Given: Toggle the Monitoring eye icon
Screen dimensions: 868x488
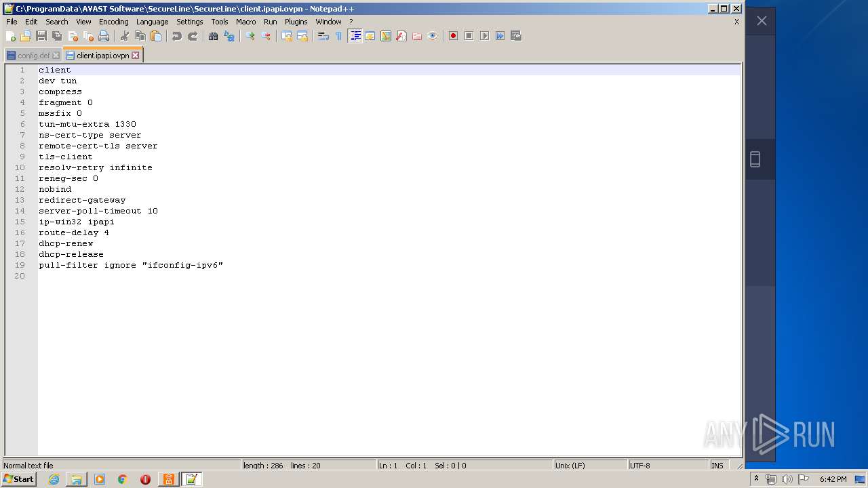Looking at the screenshot, I should (433, 36).
